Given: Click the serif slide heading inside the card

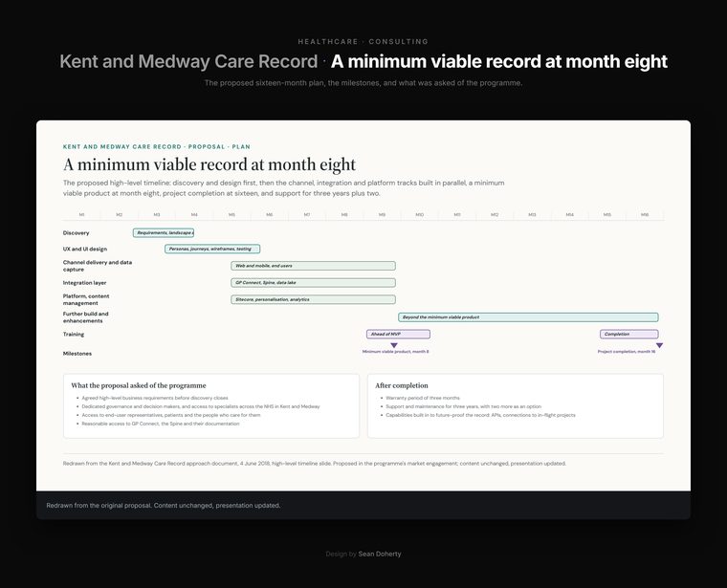Looking at the screenshot, I should pos(209,164).
